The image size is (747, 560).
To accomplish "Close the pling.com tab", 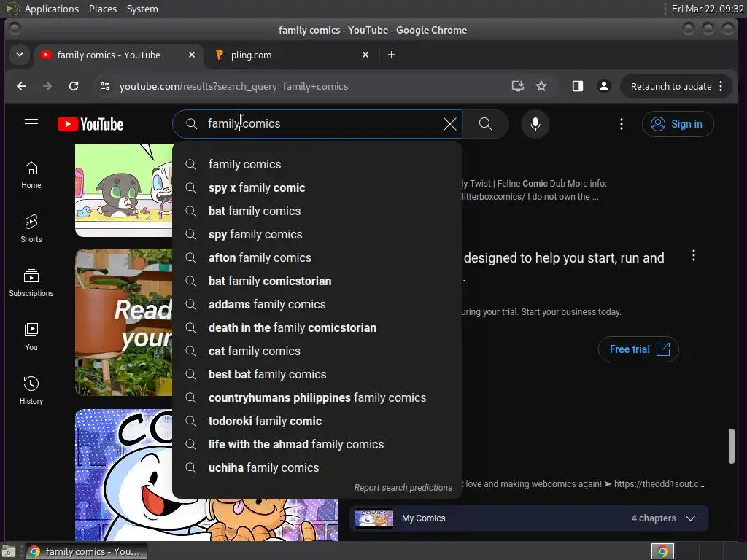I will pos(365,55).
